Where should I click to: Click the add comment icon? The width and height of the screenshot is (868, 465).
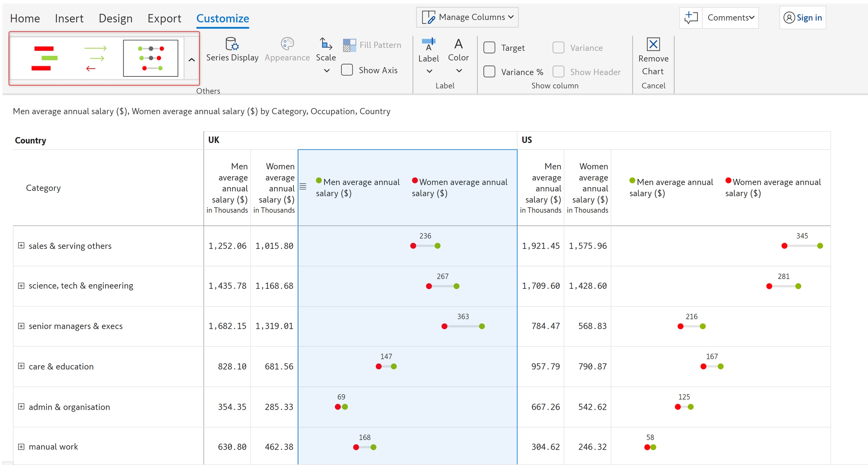pos(691,18)
